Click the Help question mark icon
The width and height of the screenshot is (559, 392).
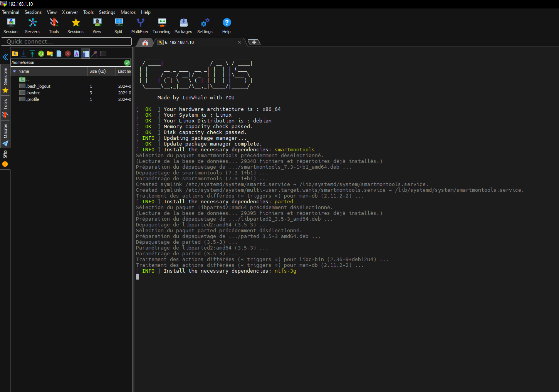(x=227, y=26)
